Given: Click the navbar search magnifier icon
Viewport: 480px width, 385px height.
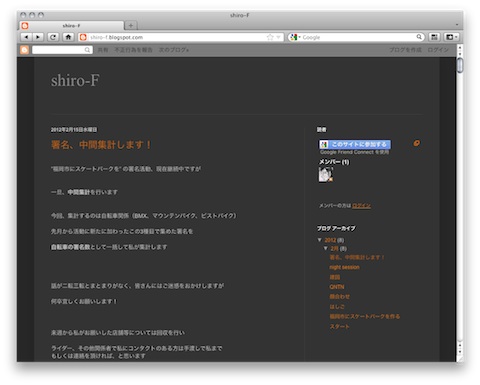Looking at the screenshot, I should (x=87, y=50).
